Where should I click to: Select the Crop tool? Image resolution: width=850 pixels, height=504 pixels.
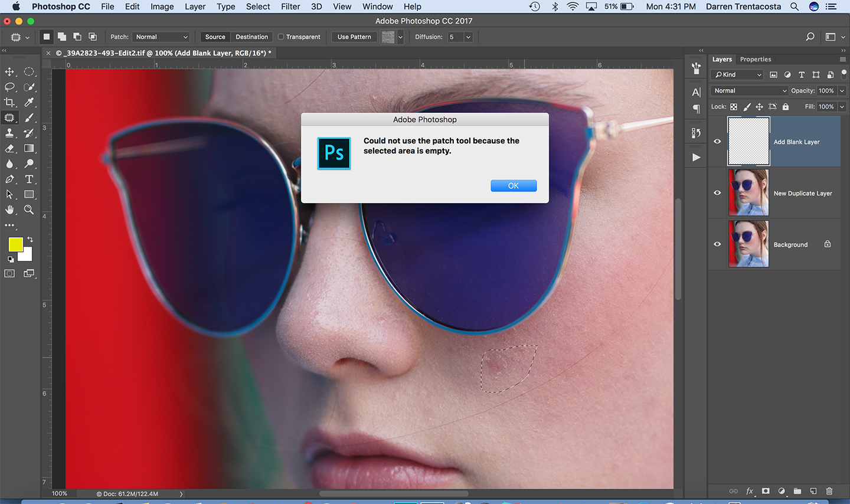[x=10, y=103]
